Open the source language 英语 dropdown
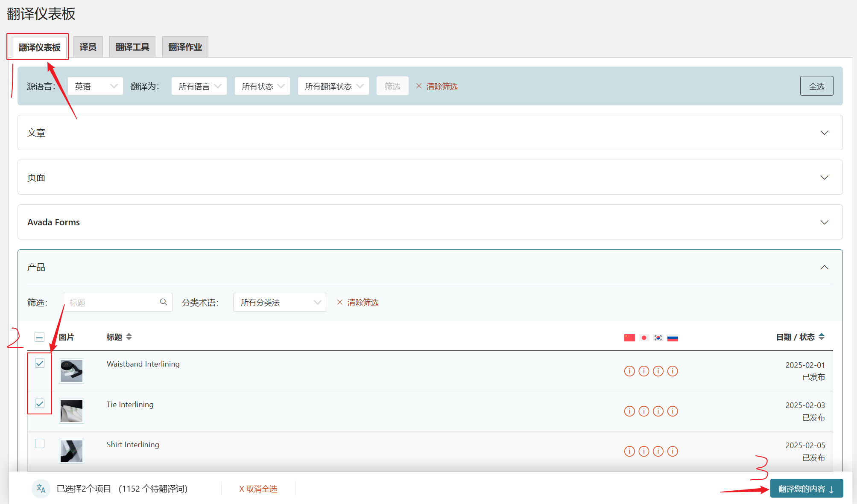Screen dimensions: 857x504 coord(95,86)
